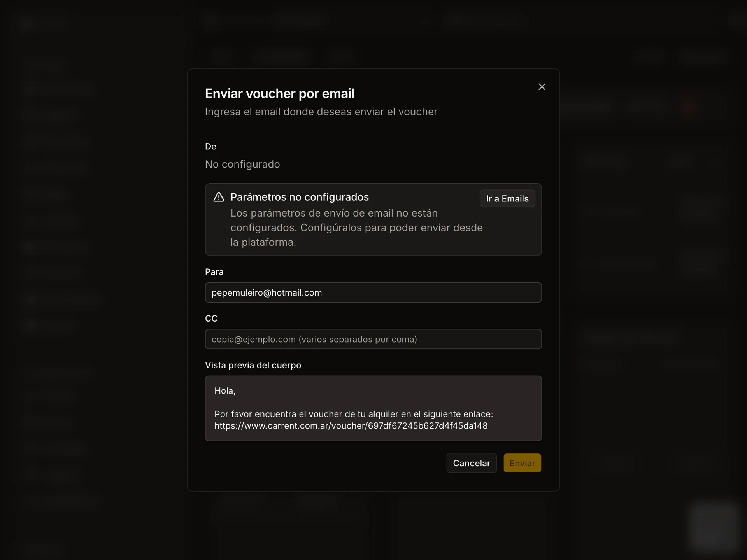The height and width of the screenshot is (560, 747).
Task: Click the 'Parámetros no configurados' heading
Action: pyautogui.click(x=299, y=197)
